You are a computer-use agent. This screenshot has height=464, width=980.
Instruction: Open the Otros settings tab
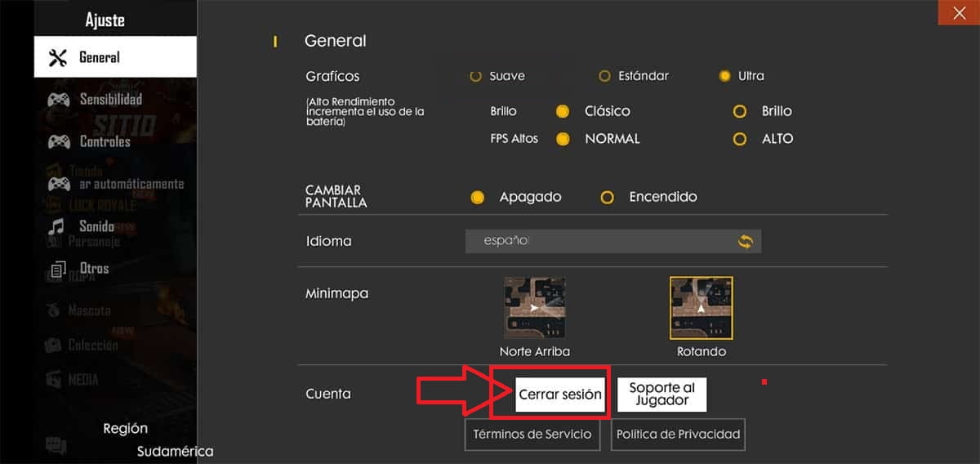115,268
